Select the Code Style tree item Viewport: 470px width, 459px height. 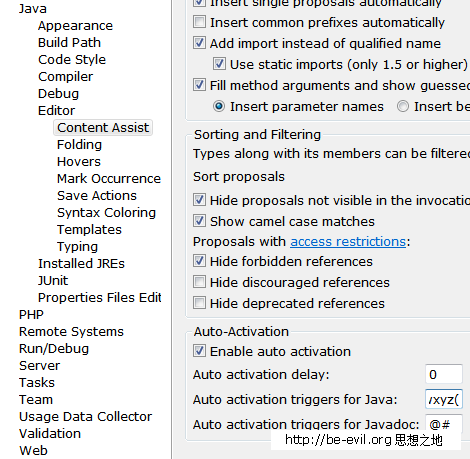(72, 60)
